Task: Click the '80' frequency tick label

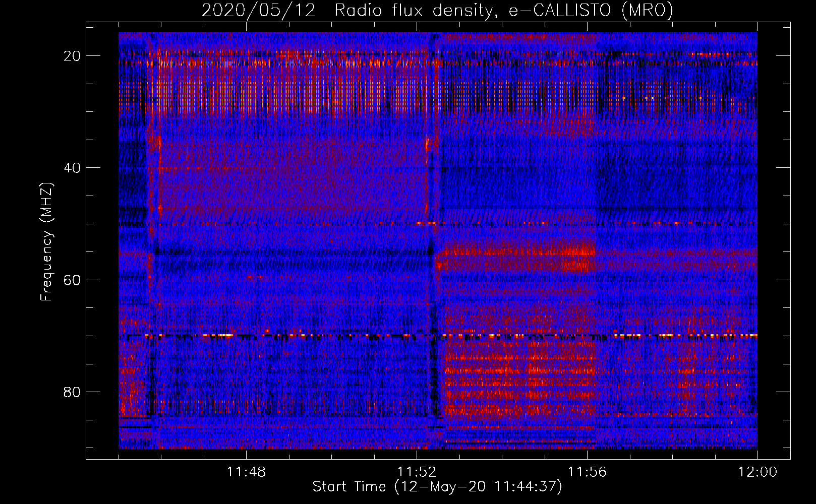Action: 72,392
